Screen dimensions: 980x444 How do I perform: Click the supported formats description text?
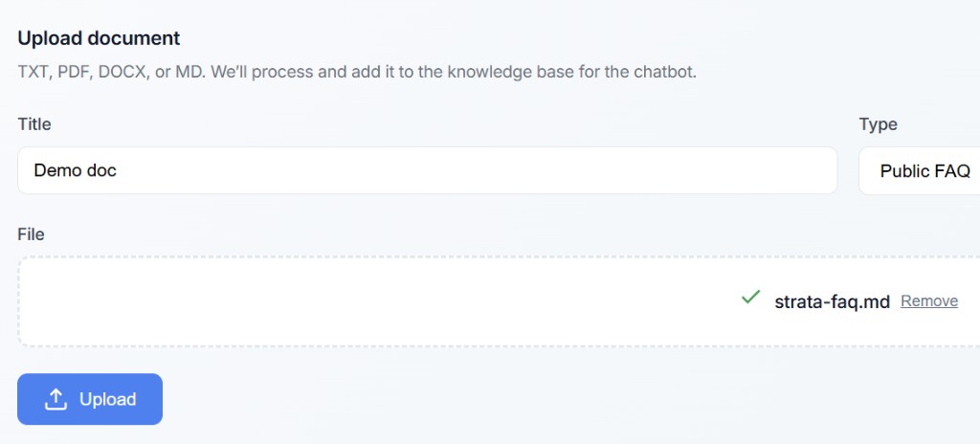pos(356,72)
